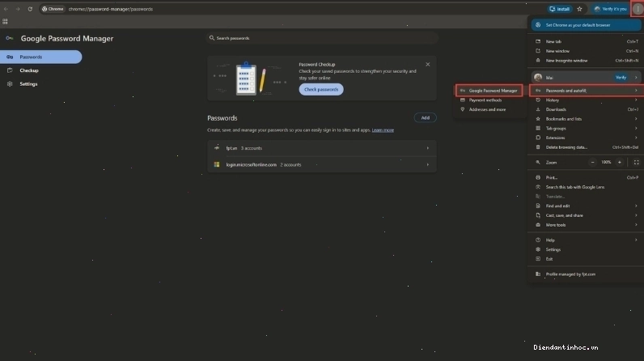Image resolution: width=644 pixels, height=361 pixels.
Task: Expand the Tab groups submenu
Action: (586, 129)
